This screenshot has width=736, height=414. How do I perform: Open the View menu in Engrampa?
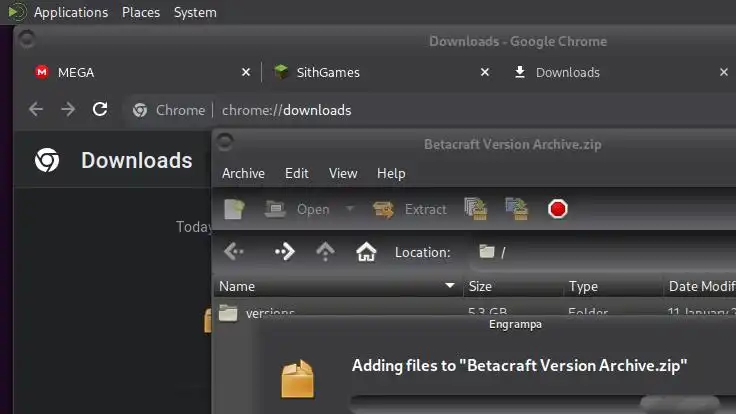click(343, 173)
